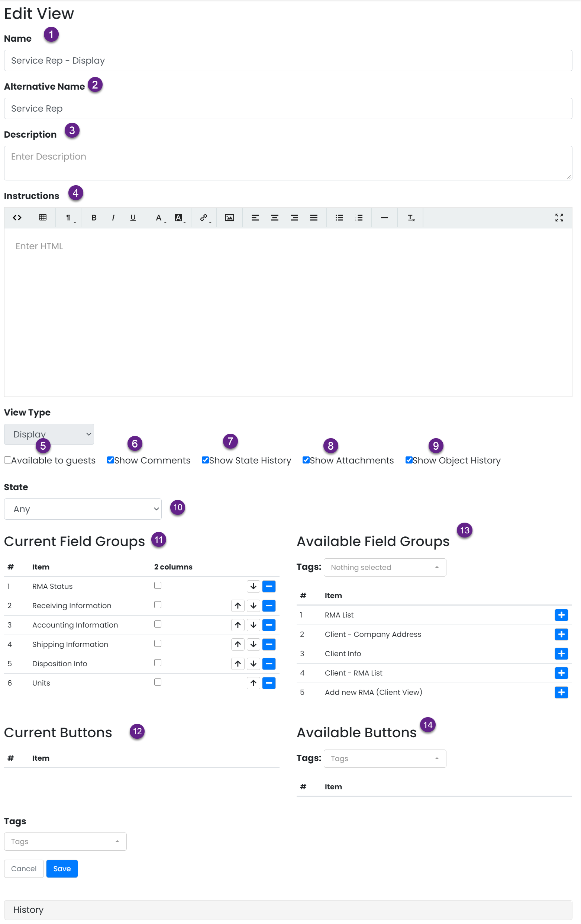Expand the History section
The width and height of the screenshot is (581, 924).
[28, 909]
